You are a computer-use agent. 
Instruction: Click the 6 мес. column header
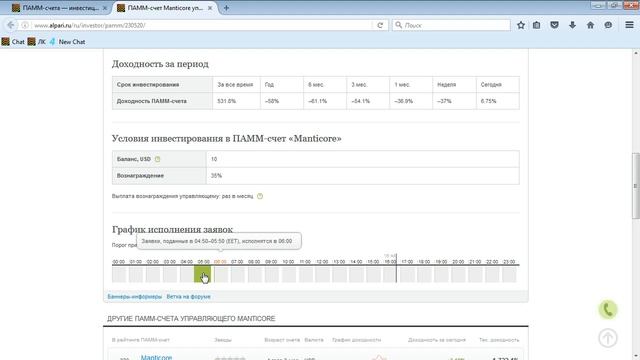click(316, 85)
